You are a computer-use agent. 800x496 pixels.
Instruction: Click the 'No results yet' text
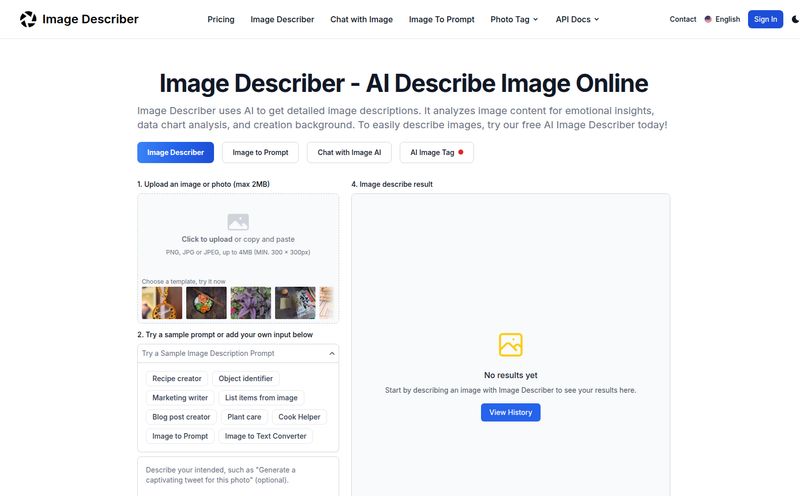[x=511, y=375]
